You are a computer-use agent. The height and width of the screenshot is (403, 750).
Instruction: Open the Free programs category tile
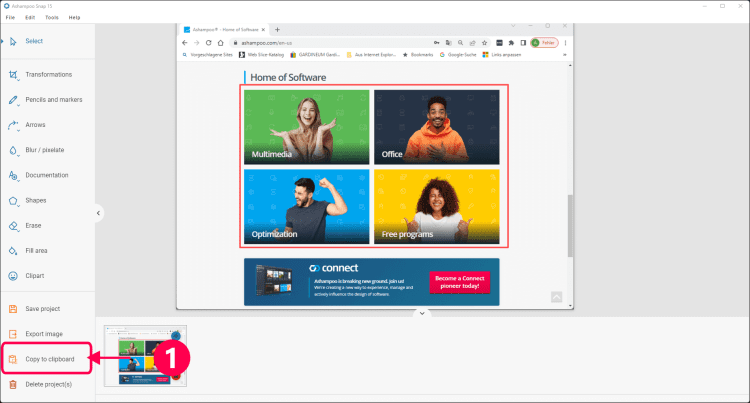click(x=437, y=207)
